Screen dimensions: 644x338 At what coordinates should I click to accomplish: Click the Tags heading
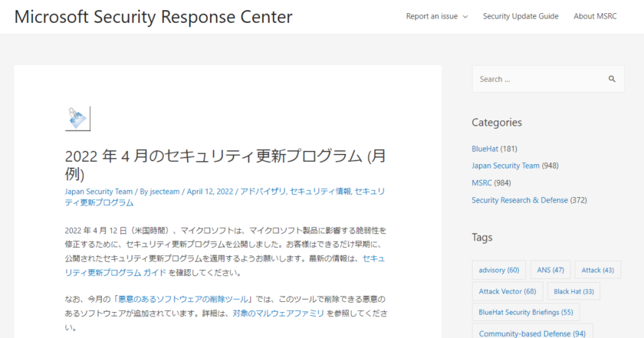point(481,238)
